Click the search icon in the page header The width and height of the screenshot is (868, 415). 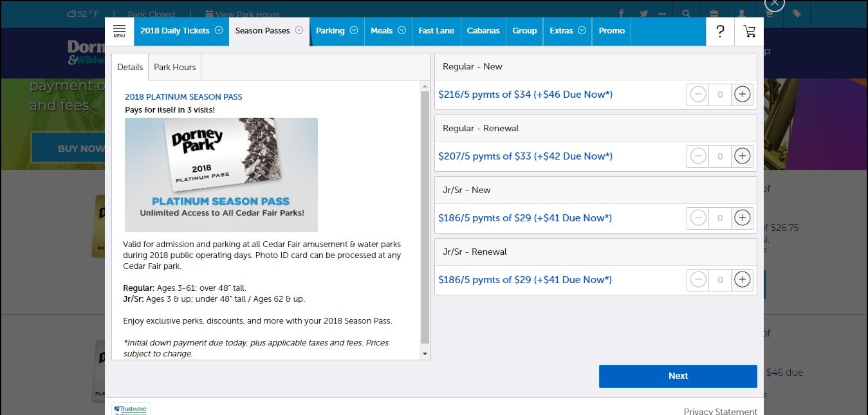(x=687, y=14)
